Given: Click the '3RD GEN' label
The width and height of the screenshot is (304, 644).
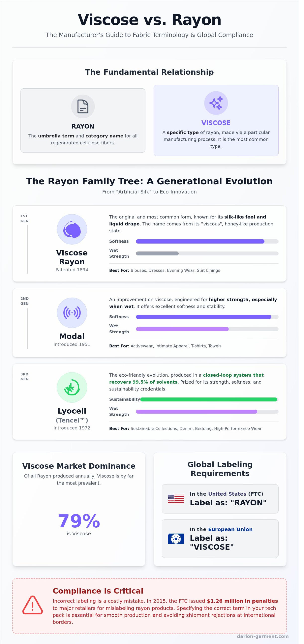Looking at the screenshot, I should click(24, 377).
